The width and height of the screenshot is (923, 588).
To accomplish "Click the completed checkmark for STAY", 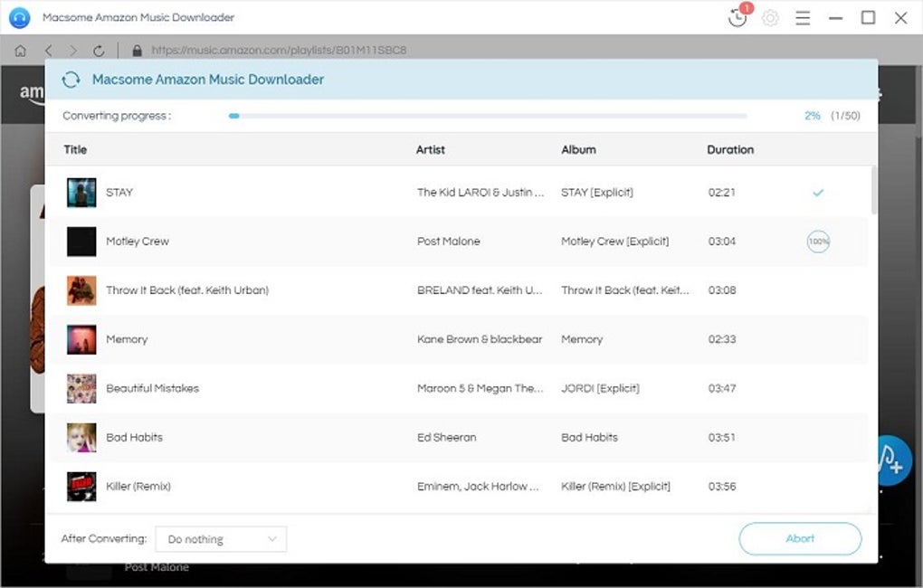I will coord(818,193).
